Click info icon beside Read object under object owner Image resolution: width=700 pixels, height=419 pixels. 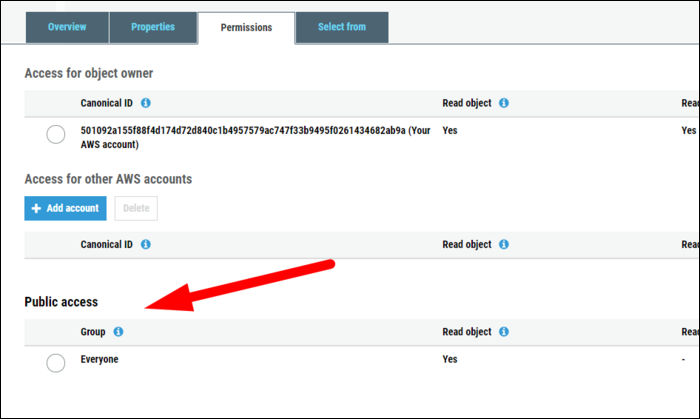click(x=504, y=103)
